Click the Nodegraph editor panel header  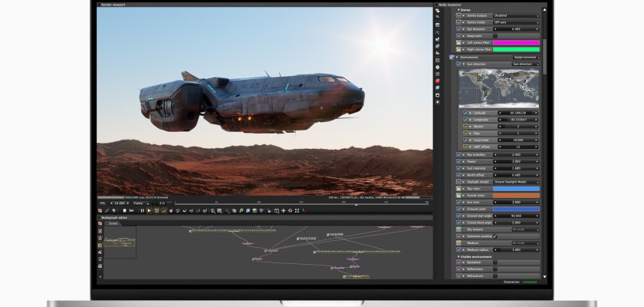[x=115, y=217]
